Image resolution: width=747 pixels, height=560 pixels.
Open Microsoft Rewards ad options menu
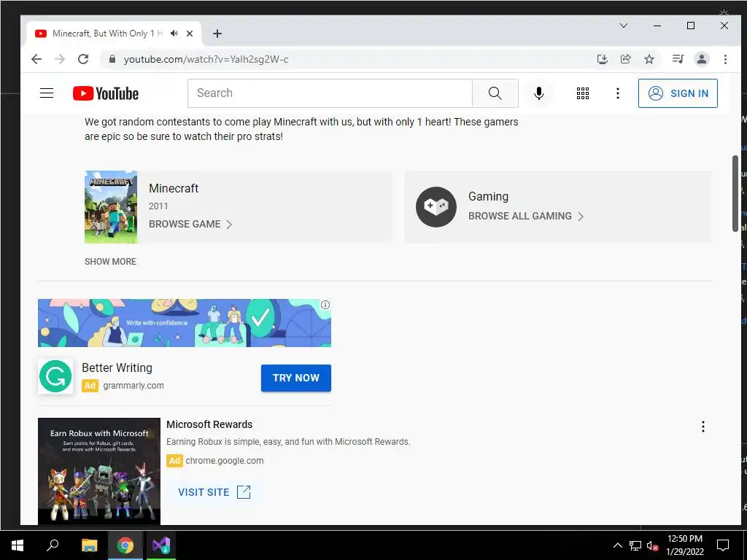point(703,427)
